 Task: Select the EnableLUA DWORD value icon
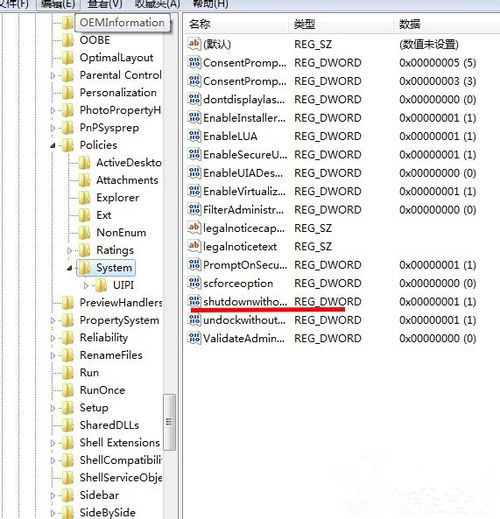coord(194,136)
